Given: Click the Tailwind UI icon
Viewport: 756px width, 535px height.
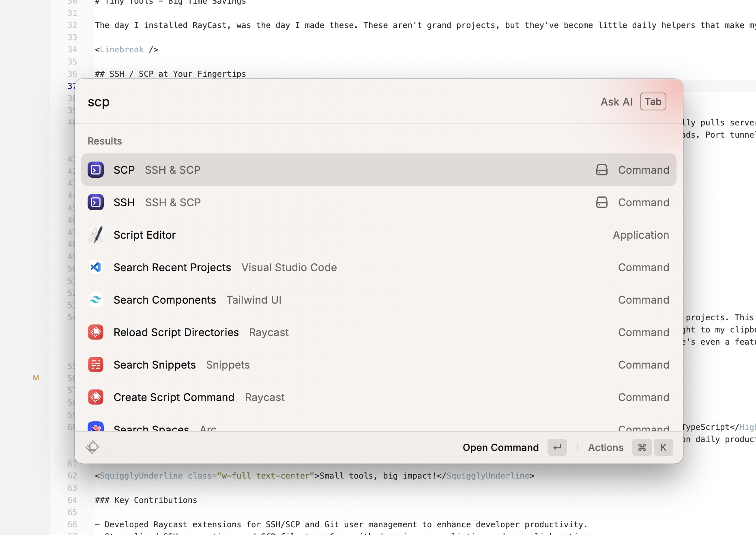Looking at the screenshot, I should tap(96, 300).
